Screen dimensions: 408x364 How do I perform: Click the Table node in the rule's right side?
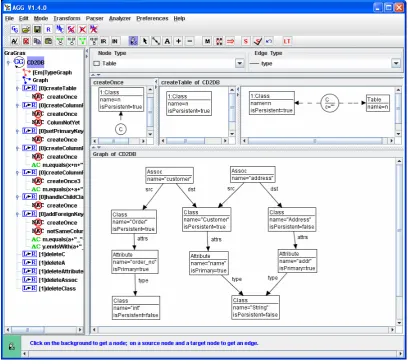[378, 103]
